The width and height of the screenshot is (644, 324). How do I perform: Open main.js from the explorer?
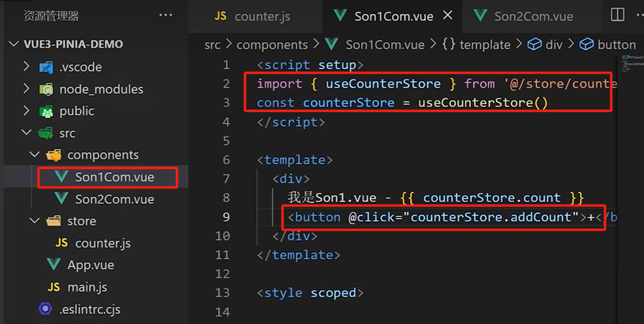[87, 287]
